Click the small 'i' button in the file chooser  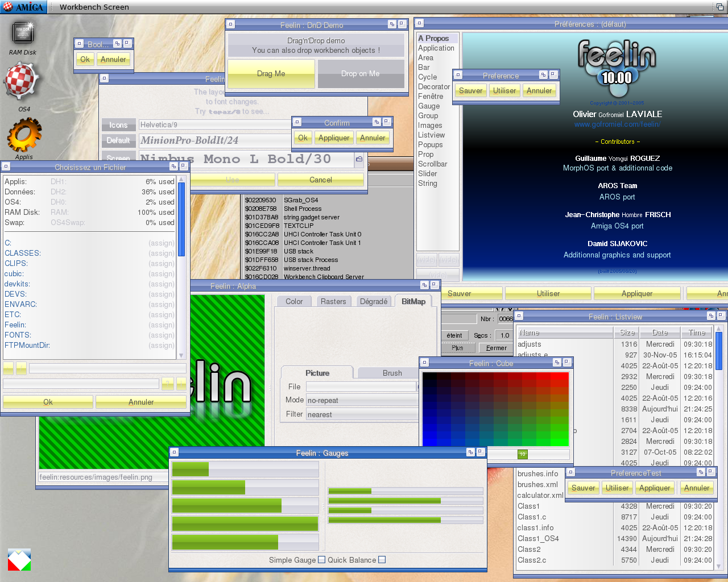[181, 384]
